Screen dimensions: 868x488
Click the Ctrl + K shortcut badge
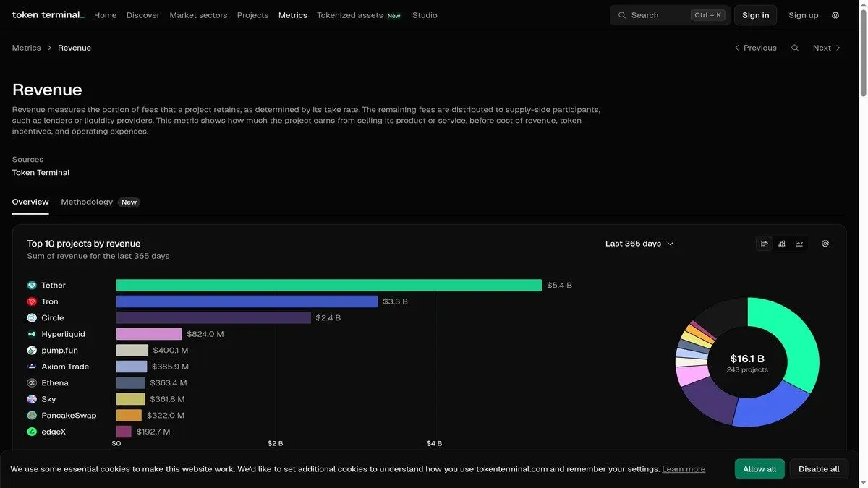[x=708, y=15]
